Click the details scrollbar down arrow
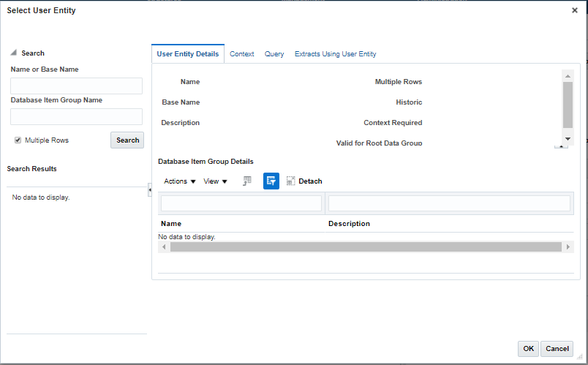 pos(568,139)
